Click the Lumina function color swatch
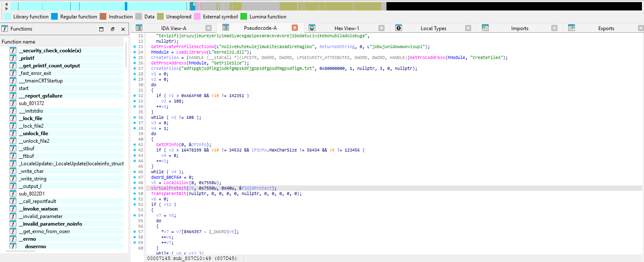 coord(244,17)
